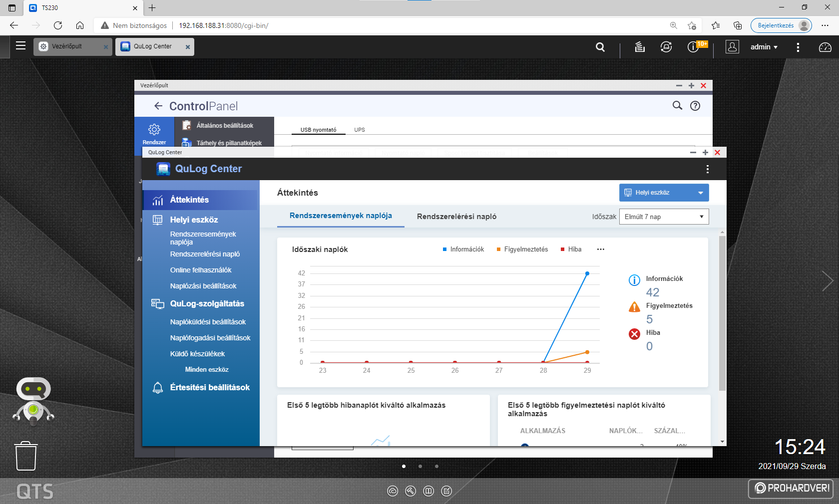This screenshot has height=504, width=839.
Task: Open QuLog Center three-dot menu
Action: tap(707, 169)
